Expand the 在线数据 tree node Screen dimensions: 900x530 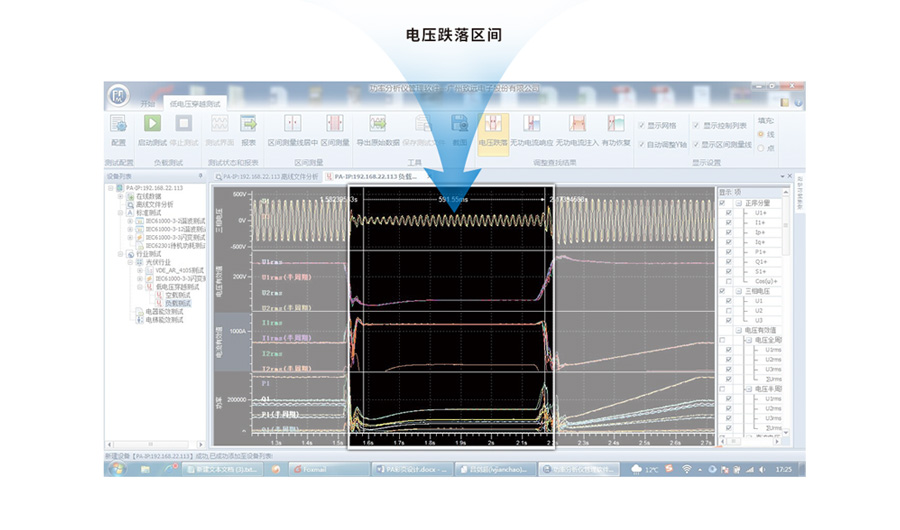[x=121, y=196]
